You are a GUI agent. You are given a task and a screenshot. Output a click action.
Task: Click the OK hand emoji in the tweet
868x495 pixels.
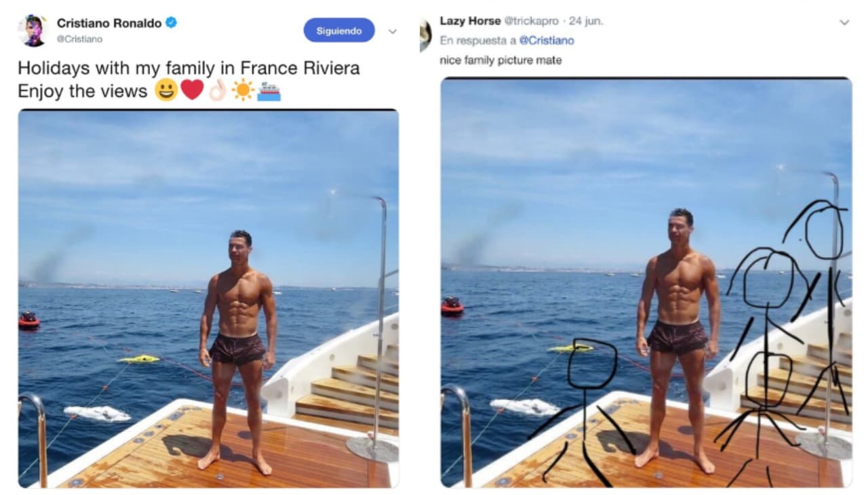click(x=218, y=90)
